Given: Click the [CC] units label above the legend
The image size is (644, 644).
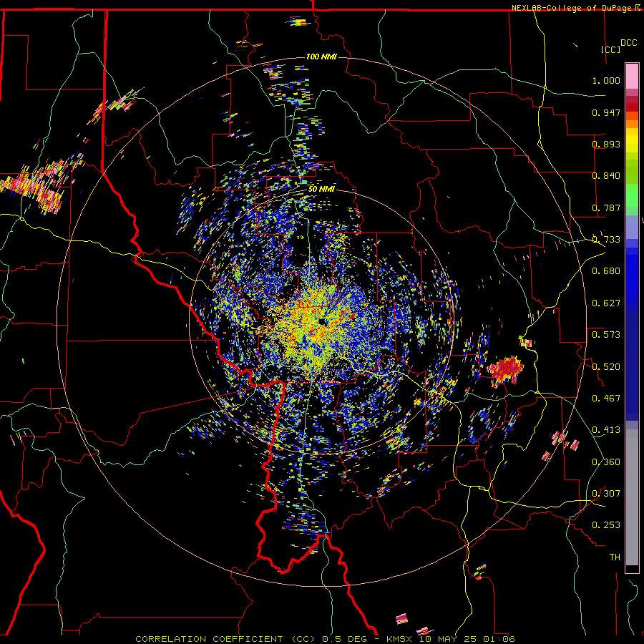Looking at the screenshot, I should 611,49.
